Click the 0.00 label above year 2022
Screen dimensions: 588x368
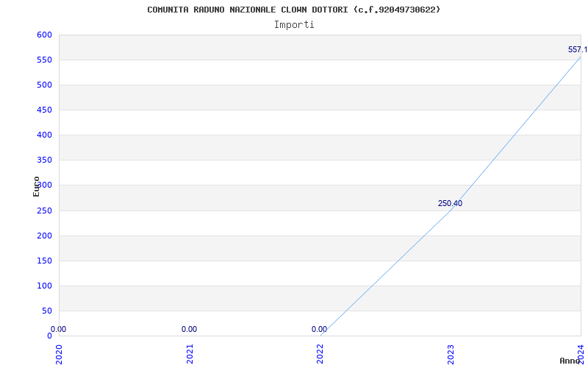point(319,329)
